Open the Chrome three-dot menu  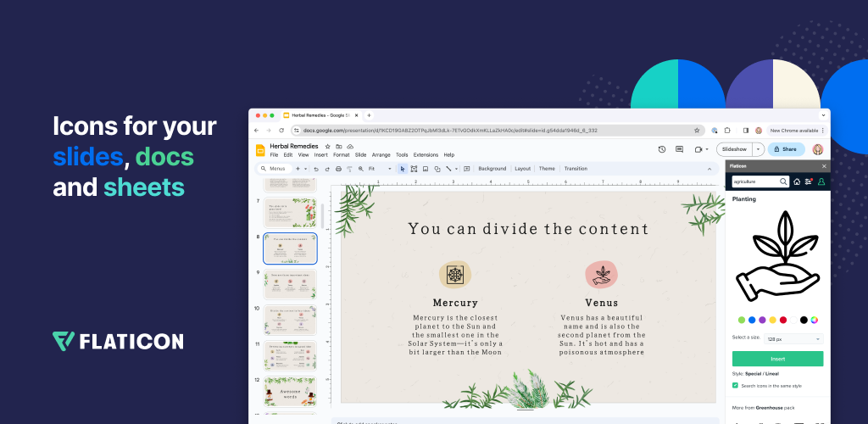(x=822, y=131)
